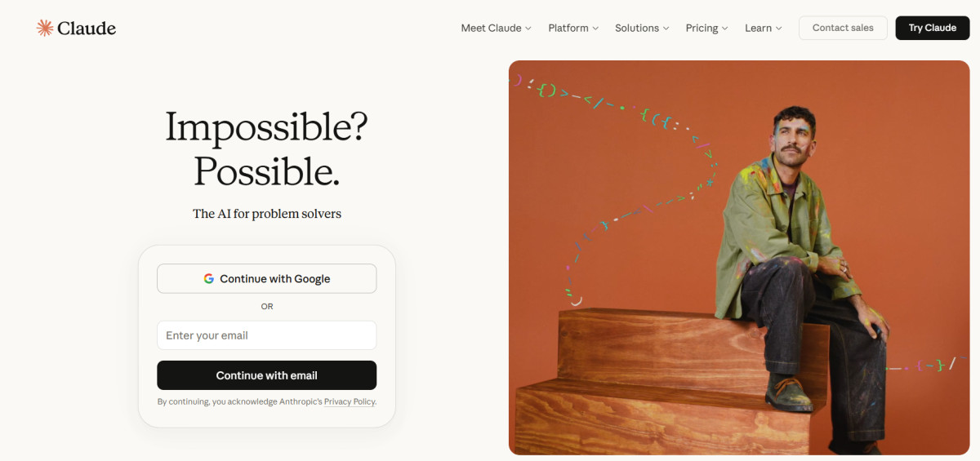
Task: Click the chevron next to Meet Claude
Action: click(x=528, y=29)
